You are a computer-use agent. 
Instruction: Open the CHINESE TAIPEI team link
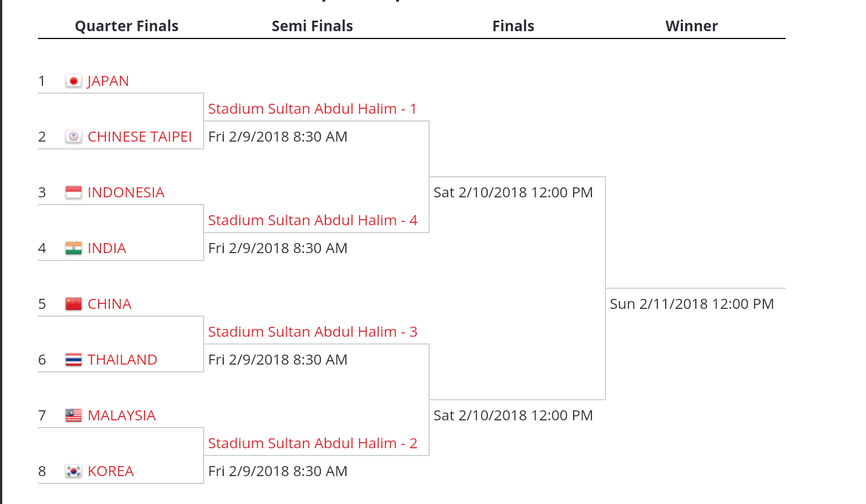pos(139,137)
